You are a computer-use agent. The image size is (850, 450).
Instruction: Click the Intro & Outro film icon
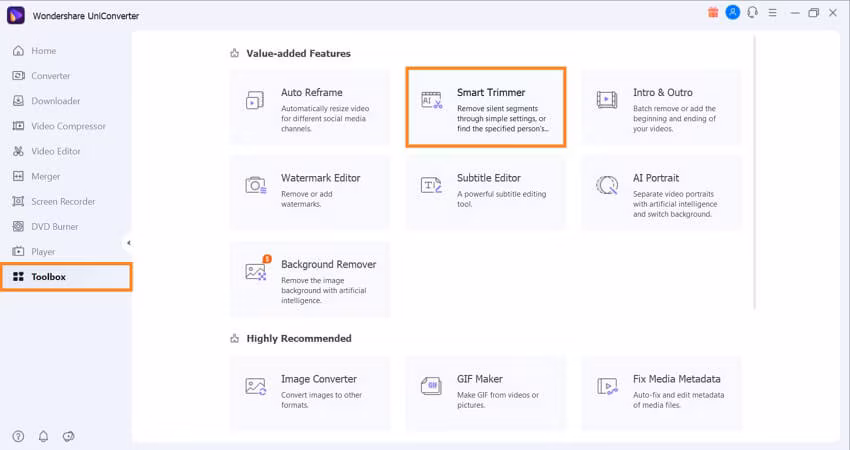coord(607,100)
